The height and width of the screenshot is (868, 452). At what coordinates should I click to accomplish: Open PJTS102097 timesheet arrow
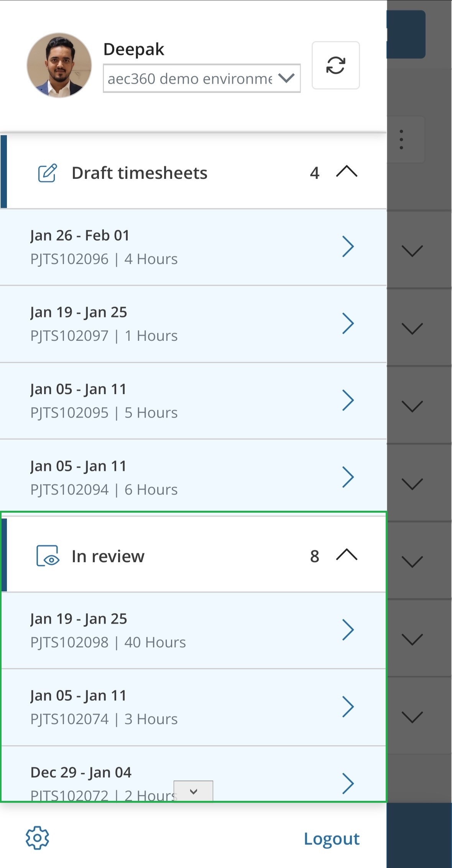[348, 323]
